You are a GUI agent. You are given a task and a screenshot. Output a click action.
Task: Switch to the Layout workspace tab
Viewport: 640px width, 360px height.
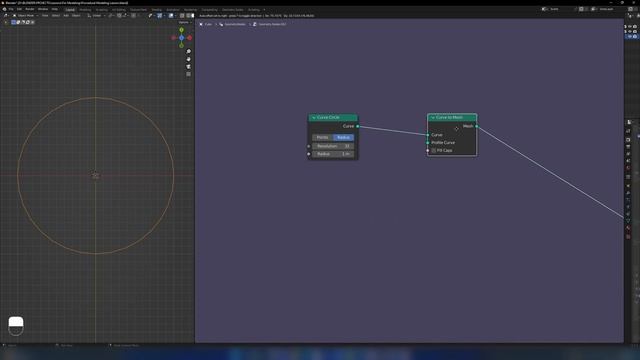tap(70, 9)
